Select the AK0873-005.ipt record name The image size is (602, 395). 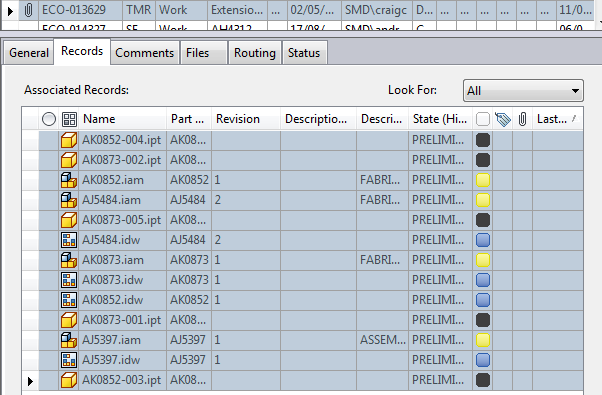121,220
